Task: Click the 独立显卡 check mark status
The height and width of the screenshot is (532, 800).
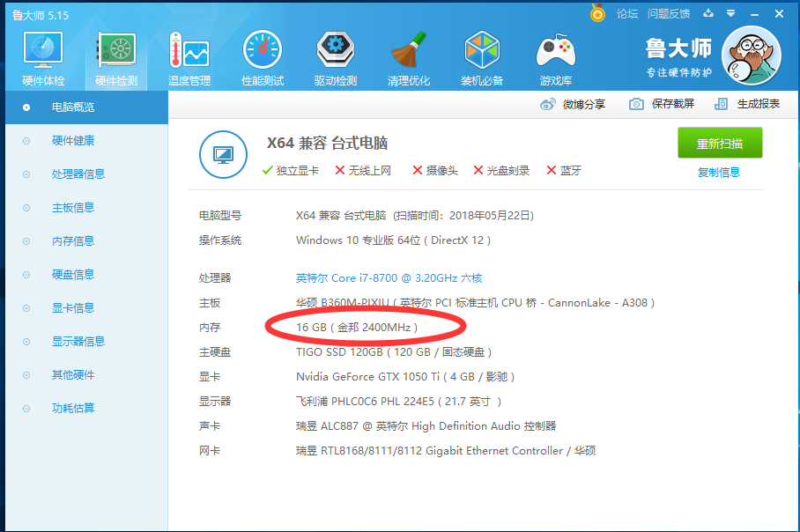Action: (x=290, y=170)
